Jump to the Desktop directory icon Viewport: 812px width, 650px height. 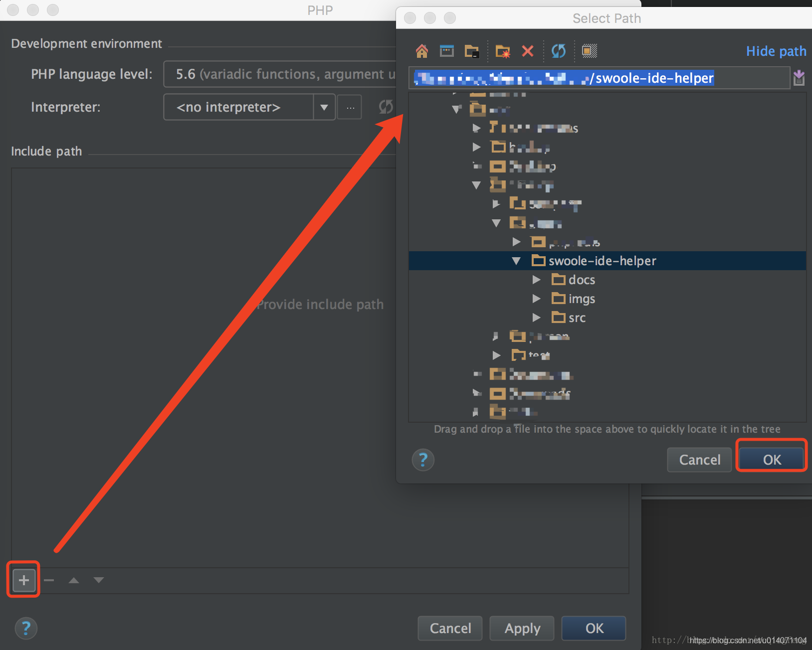[x=447, y=51]
